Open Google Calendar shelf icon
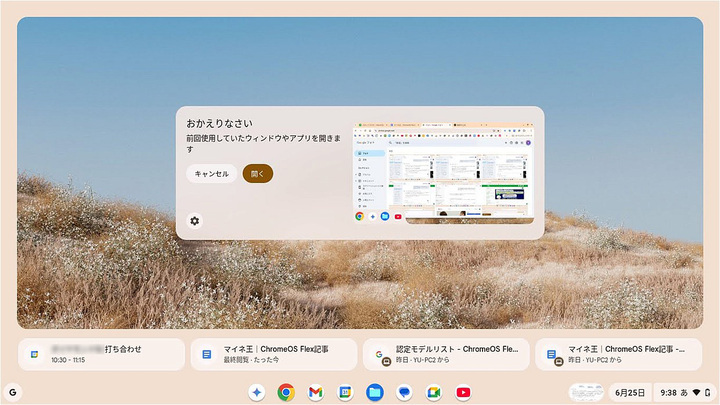Screen dimensions: 720x405 pos(345,393)
